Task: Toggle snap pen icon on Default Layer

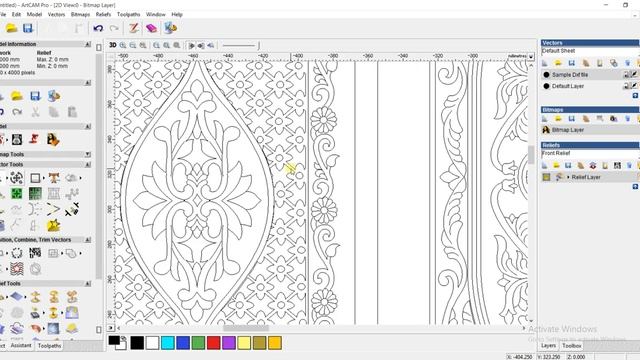Action: [634, 86]
